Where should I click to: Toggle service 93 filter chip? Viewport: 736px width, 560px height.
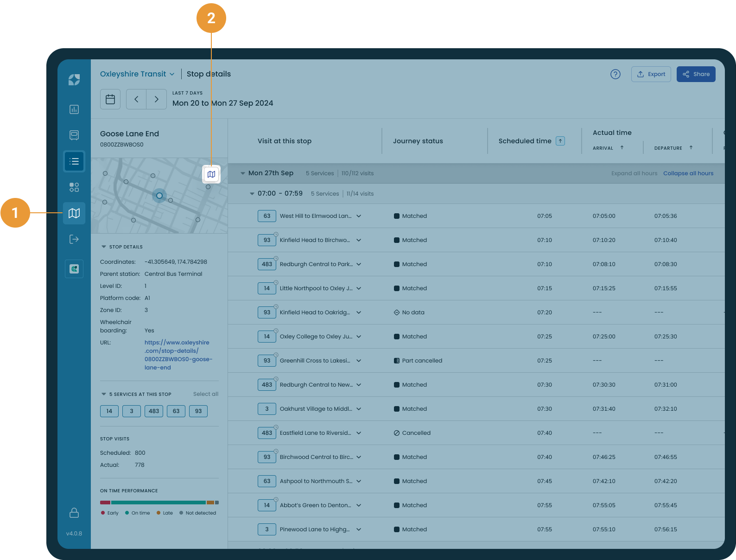click(x=198, y=411)
